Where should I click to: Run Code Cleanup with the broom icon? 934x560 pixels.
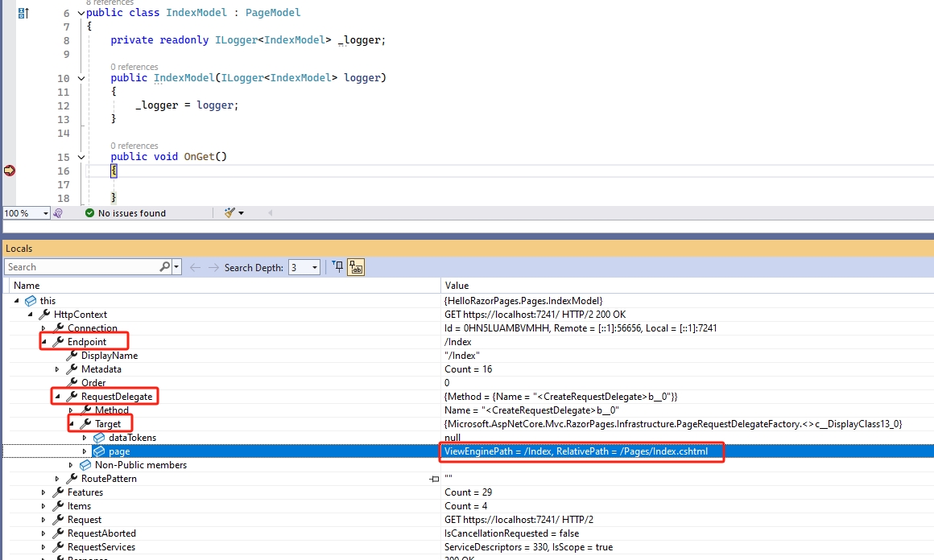coord(228,212)
